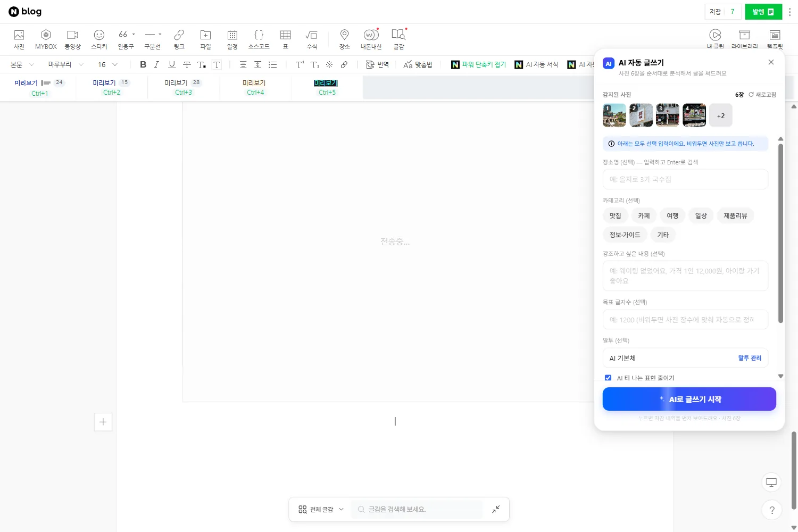Open the 스티커 sticker picker
The image size is (798, 532).
point(99,39)
